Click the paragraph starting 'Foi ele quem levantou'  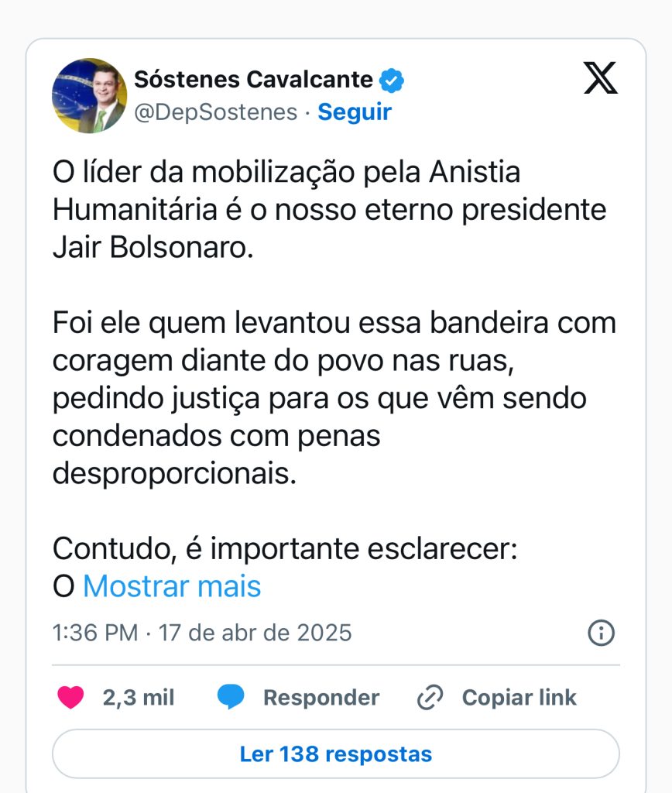pos(334,398)
